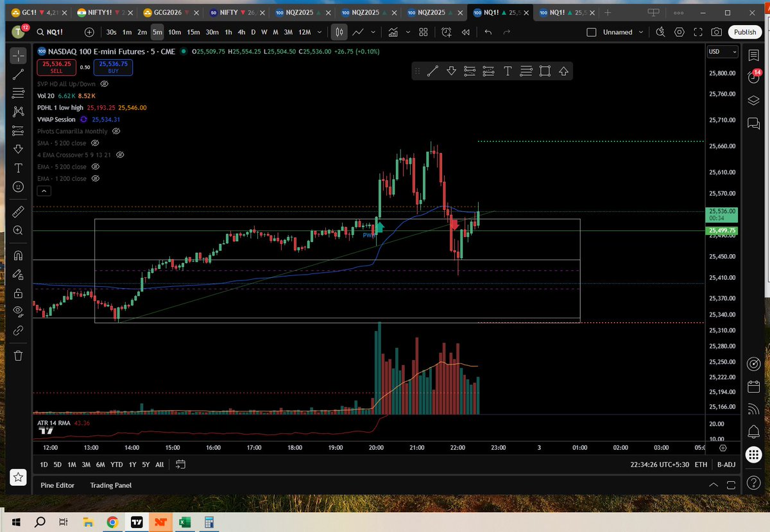Screen dimensions: 770x532
Task: Show the SVP HD All Up/Down indicator
Action: [x=105, y=83]
